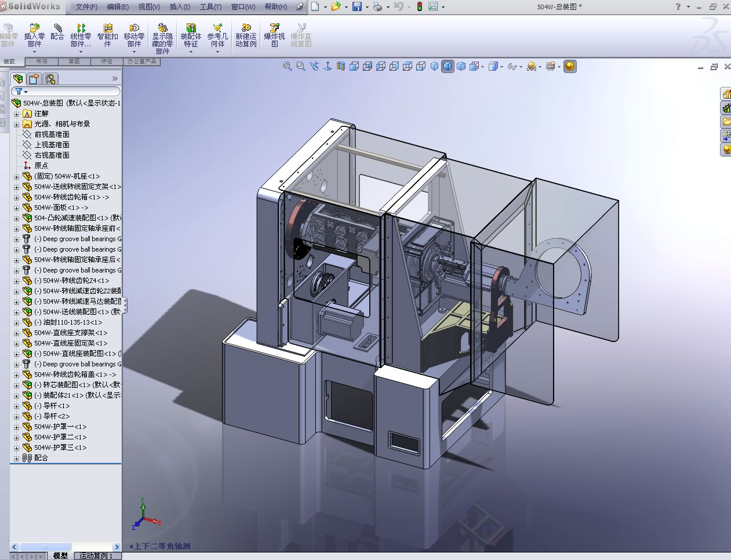
Task: Click the help question mark icon
Action: tap(678, 6)
